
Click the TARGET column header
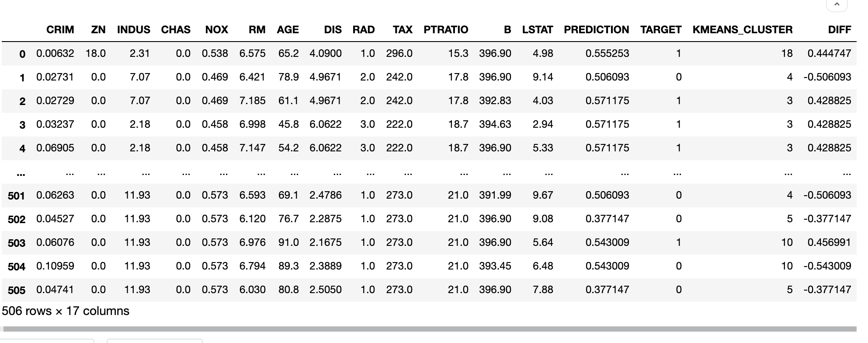(660, 30)
